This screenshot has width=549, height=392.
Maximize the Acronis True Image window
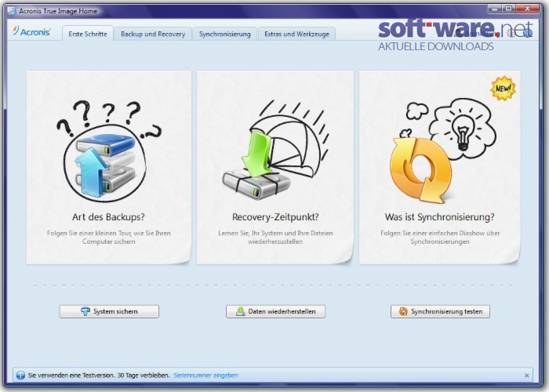point(509,9)
